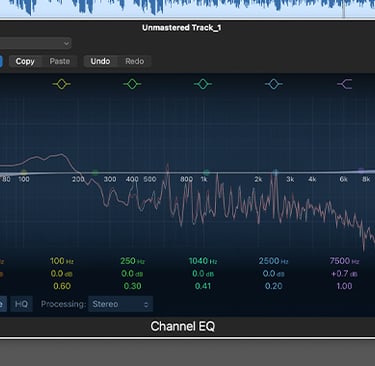Image resolution: width=375 pixels, height=366 pixels.
Task: Open the preset dropdown above Copy
Action: click(x=35, y=43)
